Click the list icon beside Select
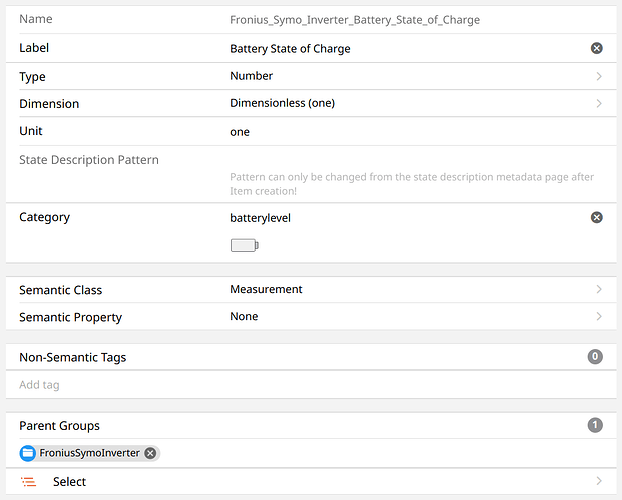This screenshot has width=622, height=500. coord(29,482)
